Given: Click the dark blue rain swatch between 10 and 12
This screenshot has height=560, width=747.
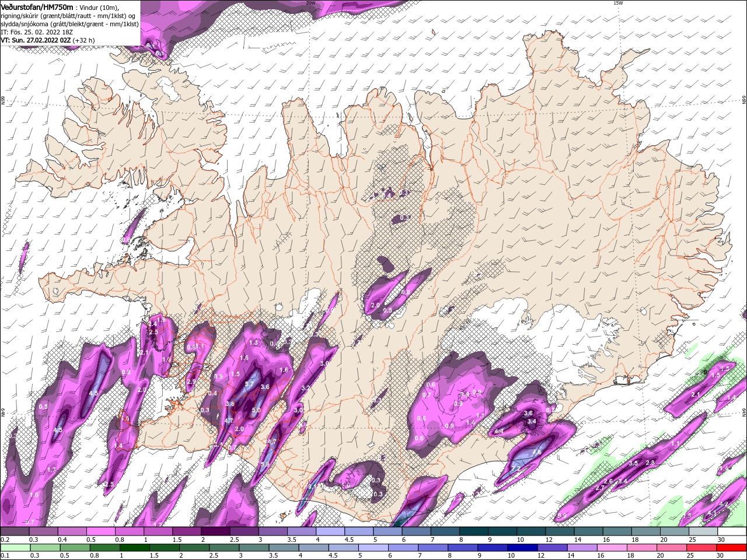Looking at the screenshot, I should coord(521,548).
